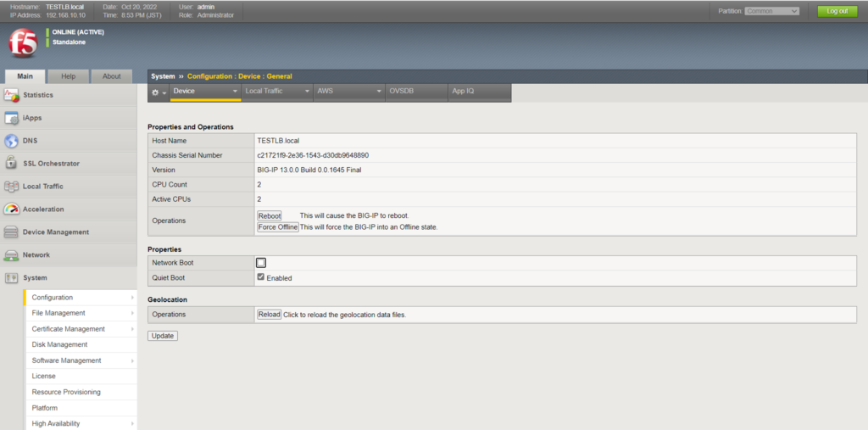This screenshot has height=430, width=868.
Task: Click the Update button
Action: [x=162, y=336]
